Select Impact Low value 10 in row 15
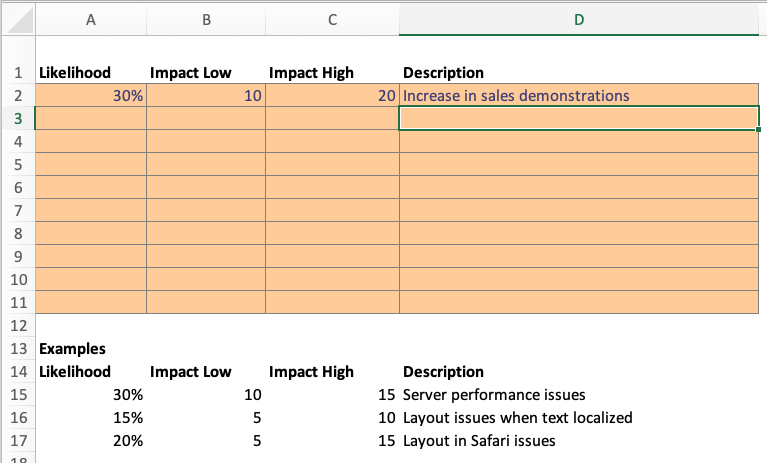This screenshot has height=463, width=767. point(206,395)
